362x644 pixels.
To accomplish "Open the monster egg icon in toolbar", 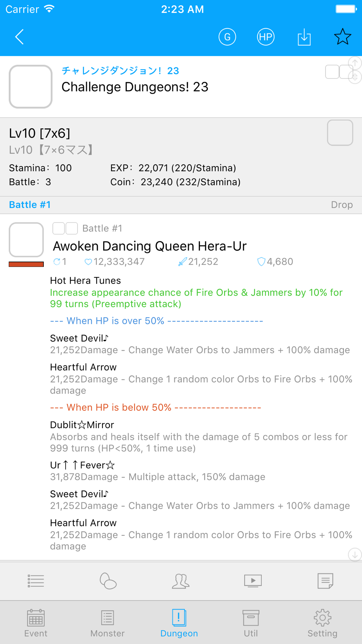I will 108,581.
